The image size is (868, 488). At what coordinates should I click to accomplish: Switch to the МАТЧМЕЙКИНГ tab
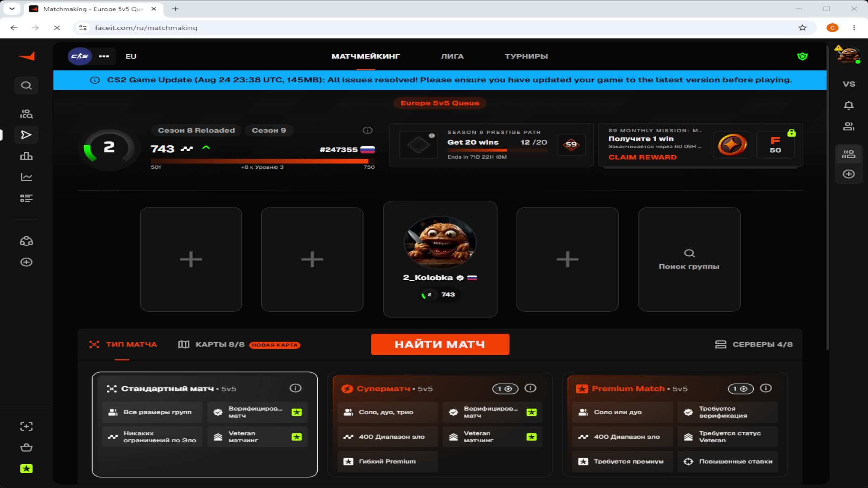coord(366,56)
